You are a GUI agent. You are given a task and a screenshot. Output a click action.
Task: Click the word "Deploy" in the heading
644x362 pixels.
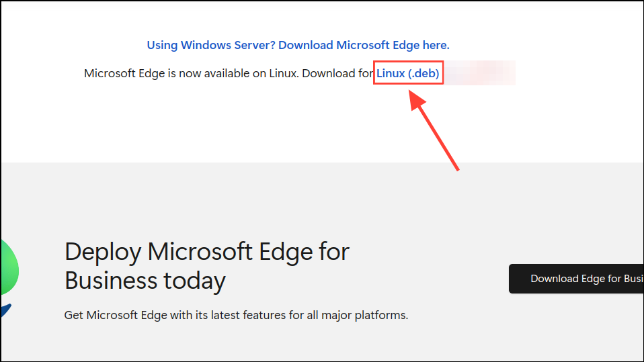coord(103,252)
